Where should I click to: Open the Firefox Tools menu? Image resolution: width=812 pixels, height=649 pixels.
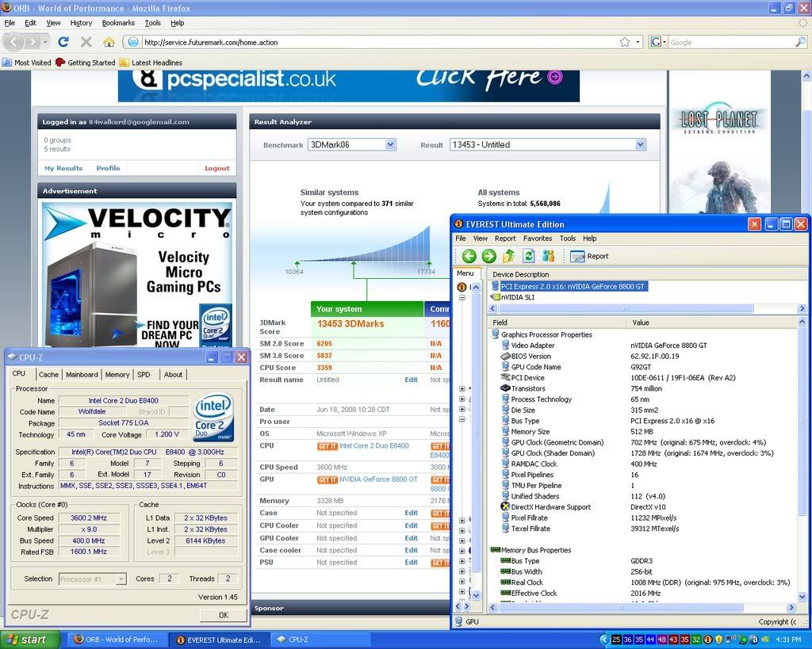click(x=152, y=23)
